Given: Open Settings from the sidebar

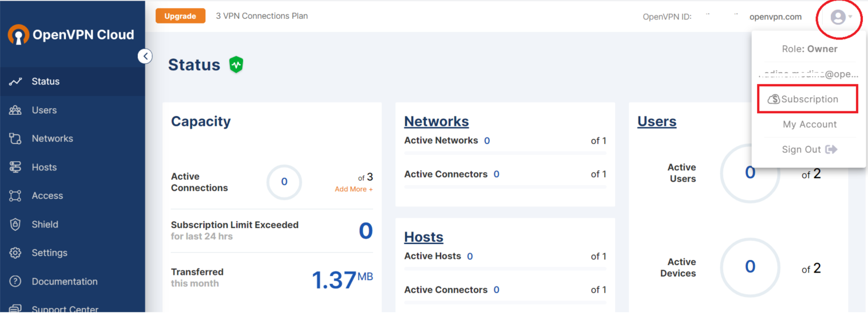Looking at the screenshot, I should click(73, 253).
